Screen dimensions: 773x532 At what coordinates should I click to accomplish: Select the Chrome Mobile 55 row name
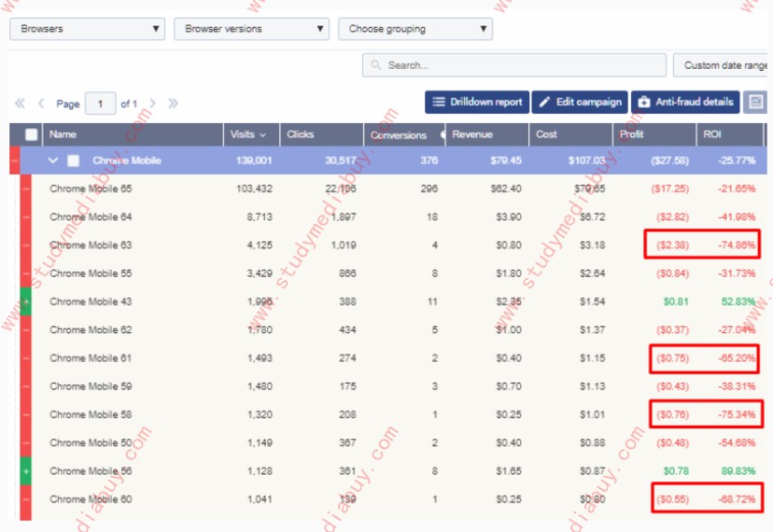click(91, 273)
